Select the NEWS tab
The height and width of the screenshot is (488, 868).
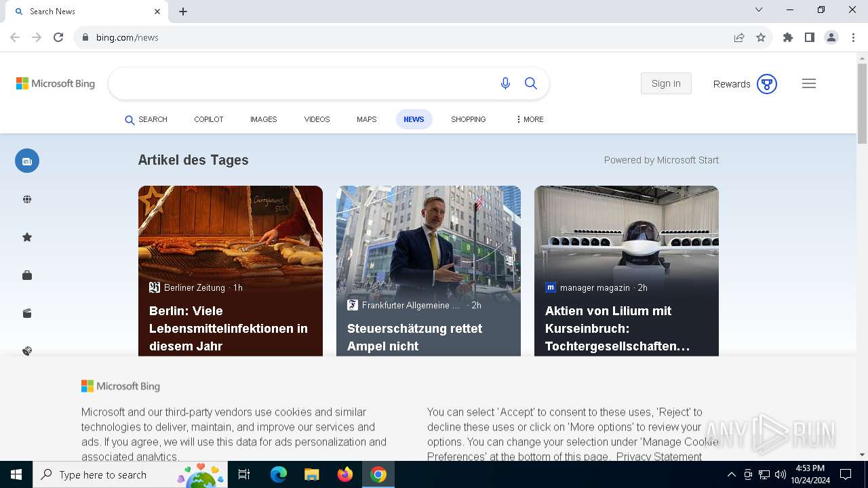414,119
